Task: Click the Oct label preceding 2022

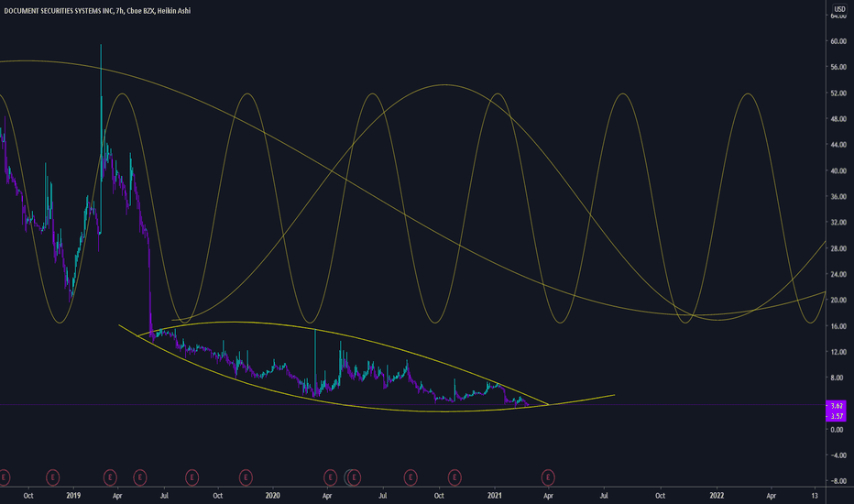Action: coord(660,496)
